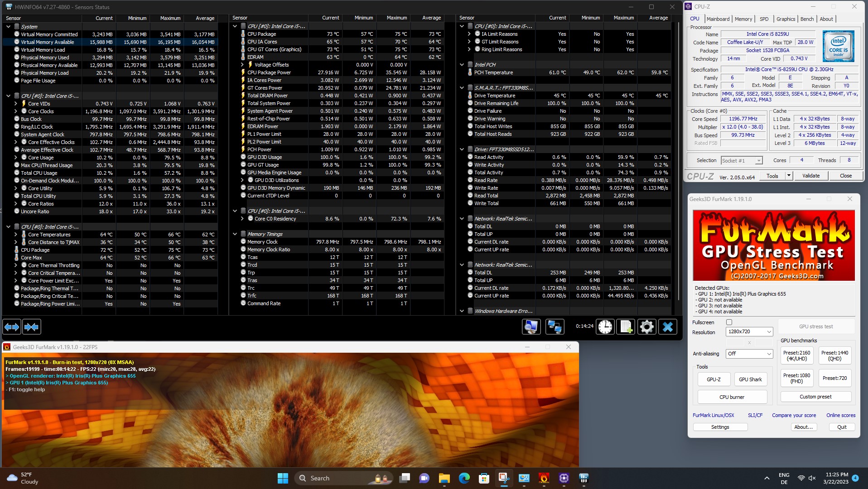Enable the Fullscreen checkbox in FurMark
The image size is (868, 489).
point(729,322)
